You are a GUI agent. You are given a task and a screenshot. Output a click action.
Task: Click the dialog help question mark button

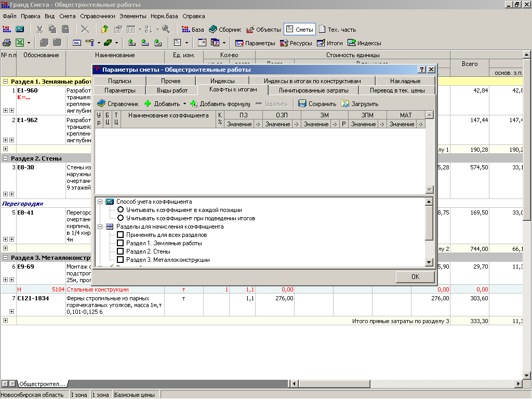tap(422, 70)
